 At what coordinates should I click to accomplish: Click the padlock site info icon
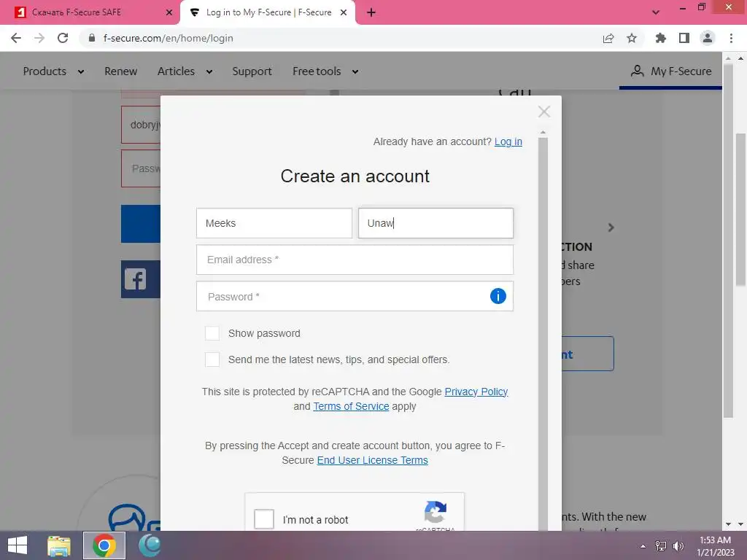[92, 38]
